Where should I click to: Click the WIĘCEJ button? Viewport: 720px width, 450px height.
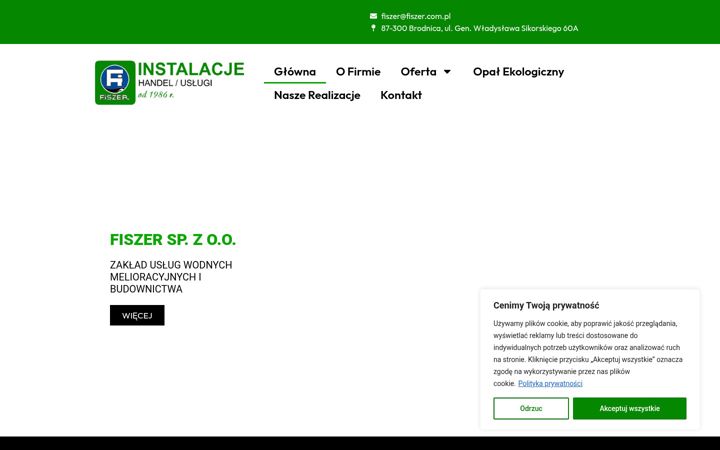(x=137, y=315)
